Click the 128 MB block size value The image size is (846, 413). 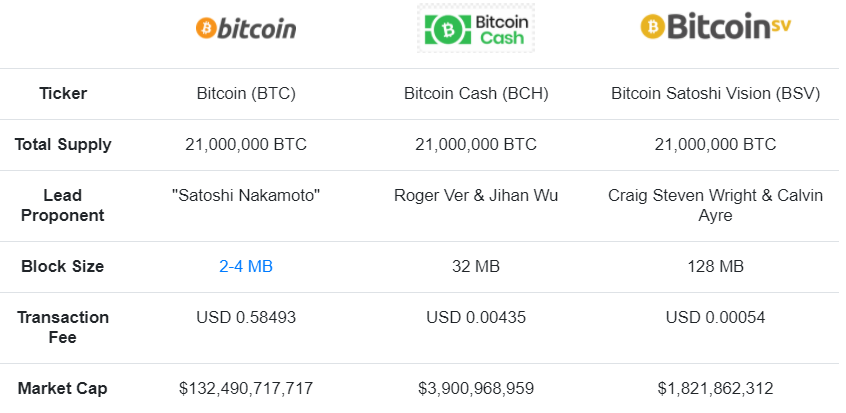click(715, 267)
